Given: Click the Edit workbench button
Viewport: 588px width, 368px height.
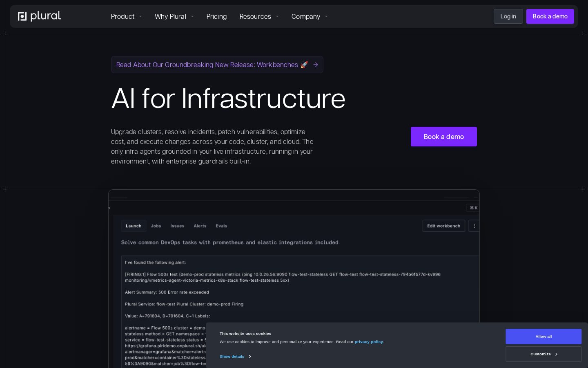Looking at the screenshot, I should (x=444, y=226).
